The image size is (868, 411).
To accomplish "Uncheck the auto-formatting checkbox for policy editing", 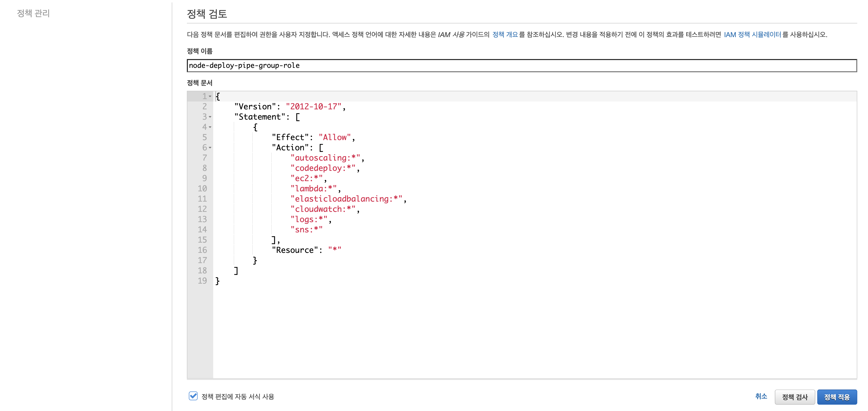I will [193, 396].
